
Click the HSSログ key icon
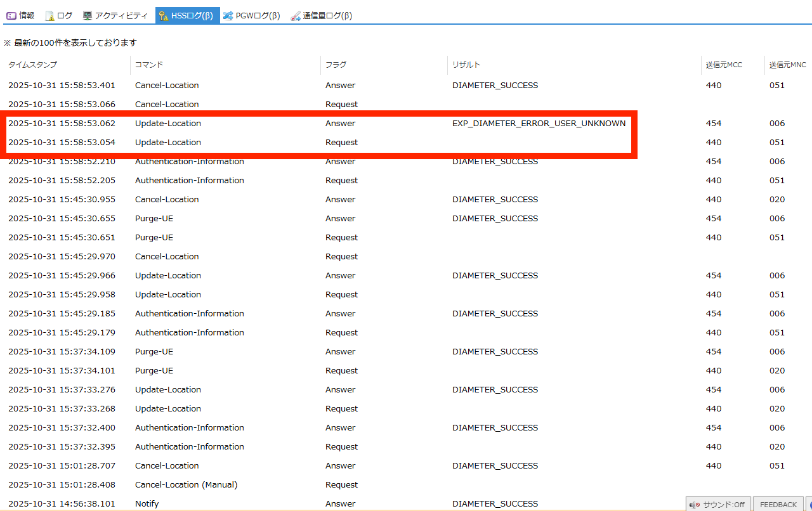164,16
